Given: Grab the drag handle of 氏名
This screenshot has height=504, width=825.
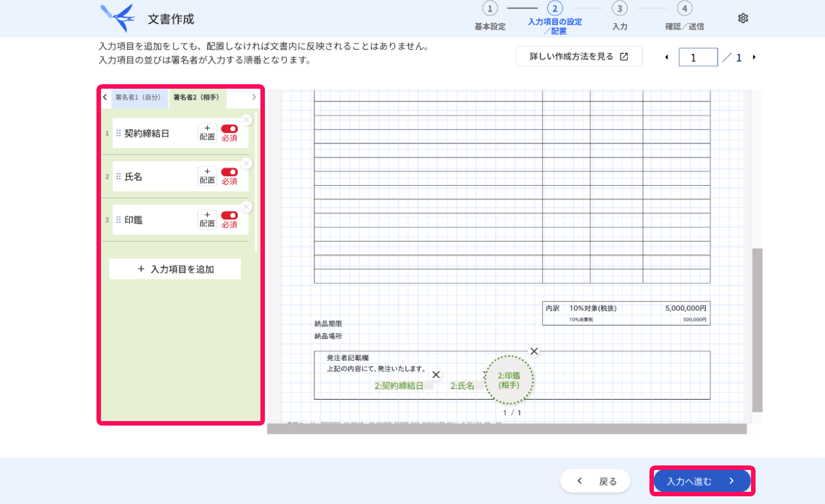Looking at the screenshot, I should coord(118,176).
